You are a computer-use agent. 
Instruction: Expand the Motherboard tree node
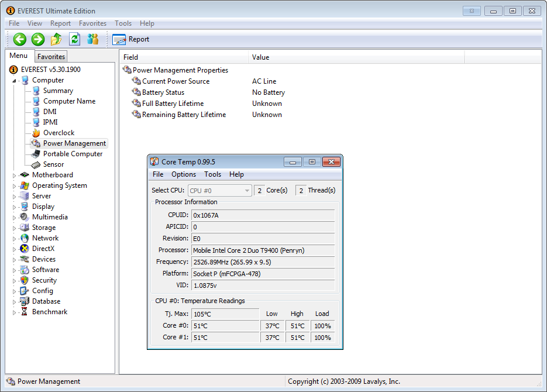(14, 176)
